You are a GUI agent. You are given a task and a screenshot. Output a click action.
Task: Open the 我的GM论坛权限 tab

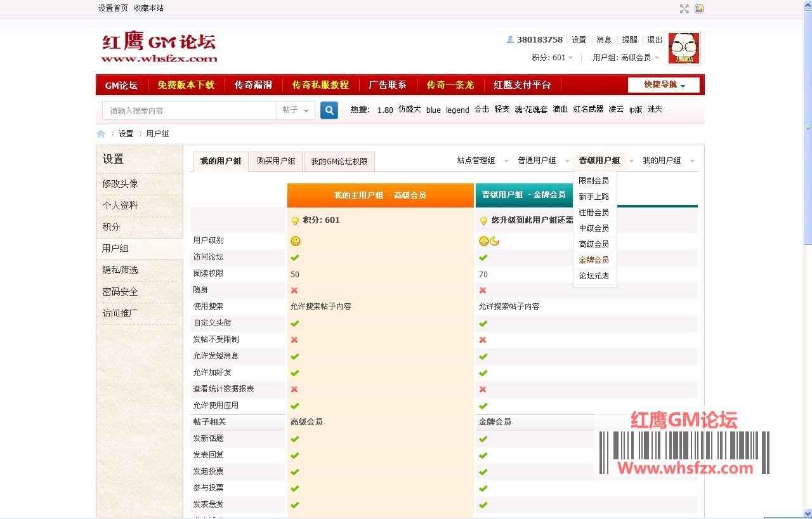(x=339, y=162)
